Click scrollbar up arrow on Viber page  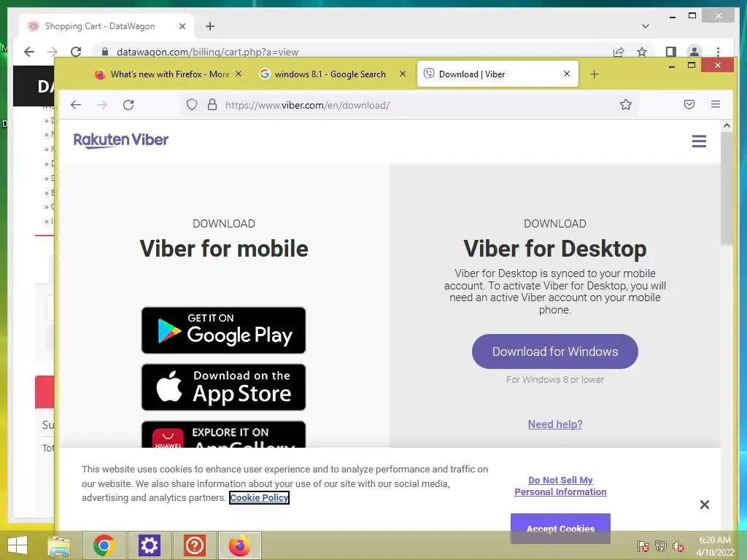click(x=727, y=125)
